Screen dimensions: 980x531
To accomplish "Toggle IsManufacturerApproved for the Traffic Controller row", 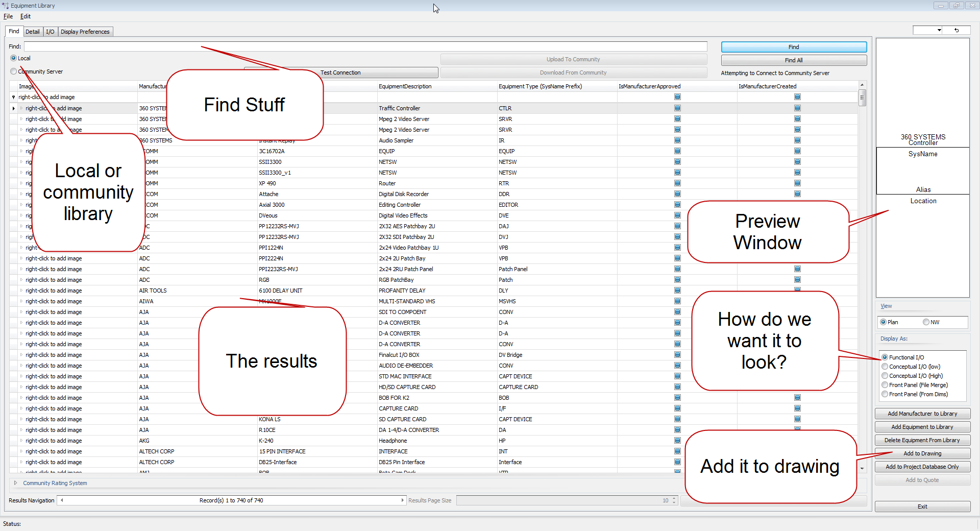I will 677,108.
